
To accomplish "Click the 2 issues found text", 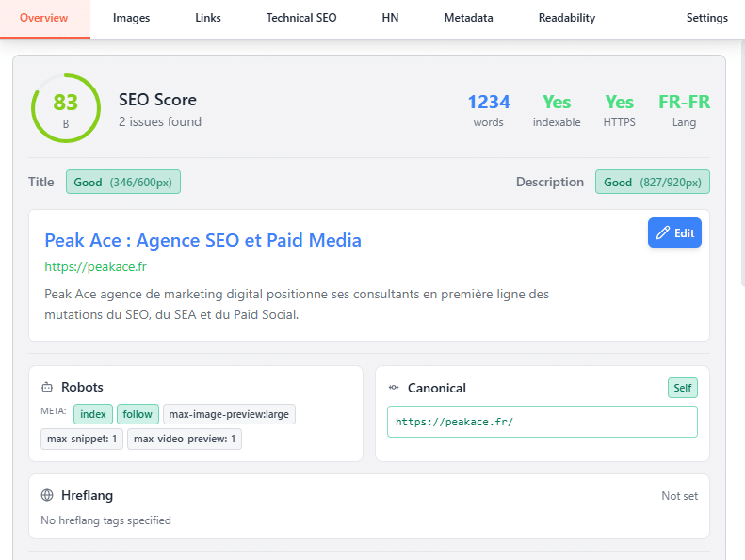I will tap(160, 121).
